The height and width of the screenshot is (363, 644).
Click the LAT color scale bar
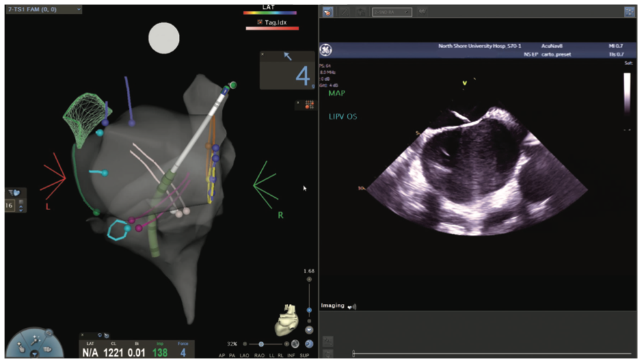click(x=270, y=13)
